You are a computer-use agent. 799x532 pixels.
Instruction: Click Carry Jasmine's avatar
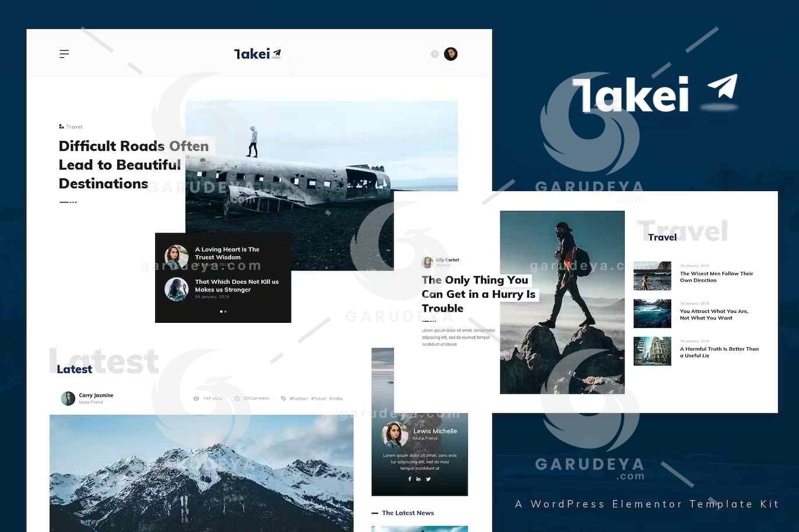[68, 398]
